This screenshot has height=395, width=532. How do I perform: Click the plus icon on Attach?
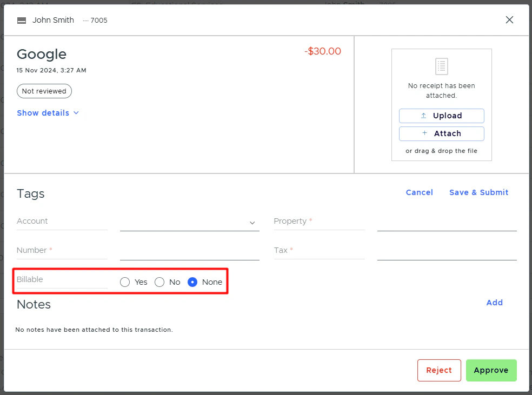pyautogui.click(x=424, y=133)
